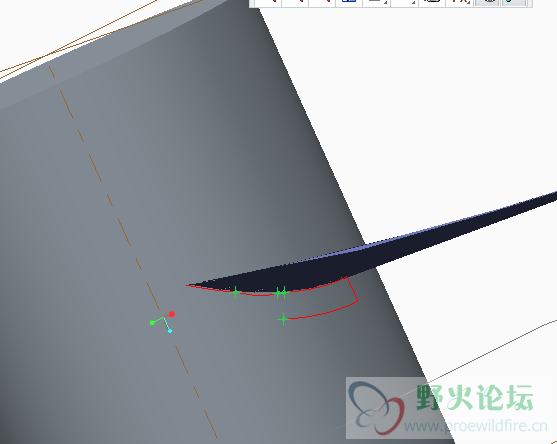Select the short straight red segment joining arcs
Viewport: 557px width, 444px height.
[352, 289]
